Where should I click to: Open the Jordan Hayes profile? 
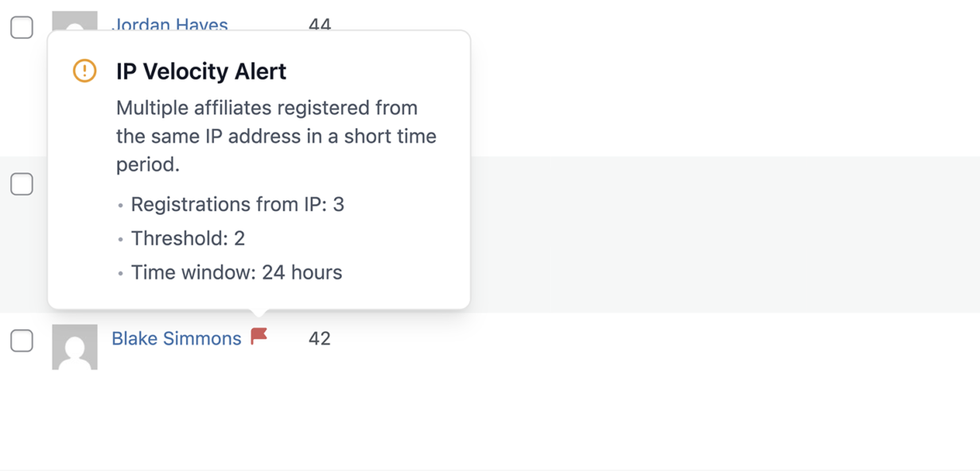170,25
